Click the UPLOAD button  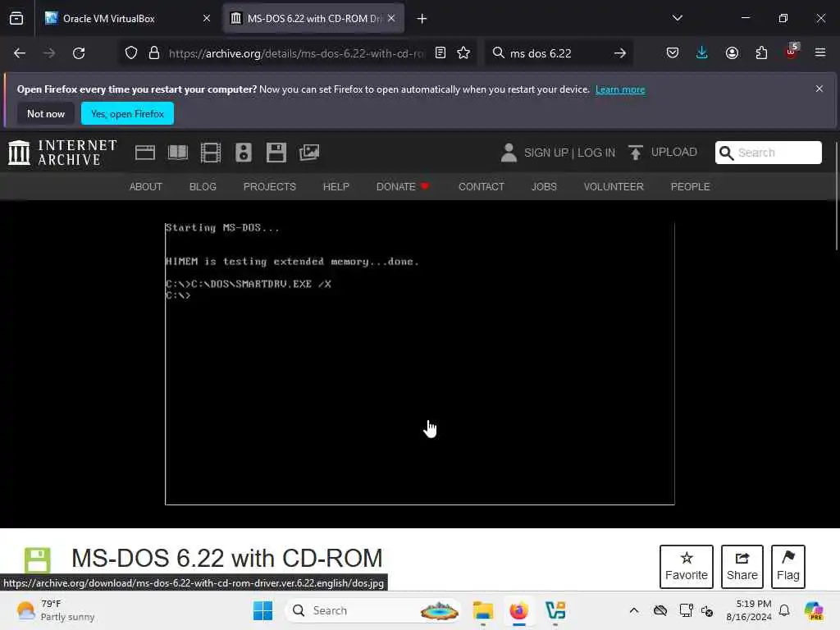pyautogui.click(x=663, y=152)
